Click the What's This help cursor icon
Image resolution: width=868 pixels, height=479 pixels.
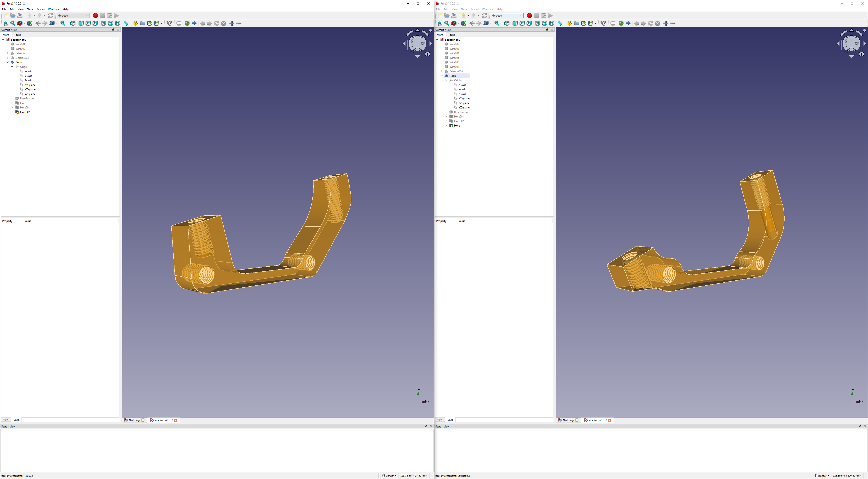click(x=169, y=23)
